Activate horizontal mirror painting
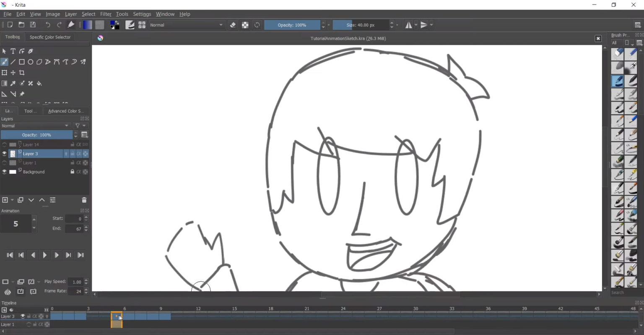This screenshot has width=644, height=335. pos(409,25)
